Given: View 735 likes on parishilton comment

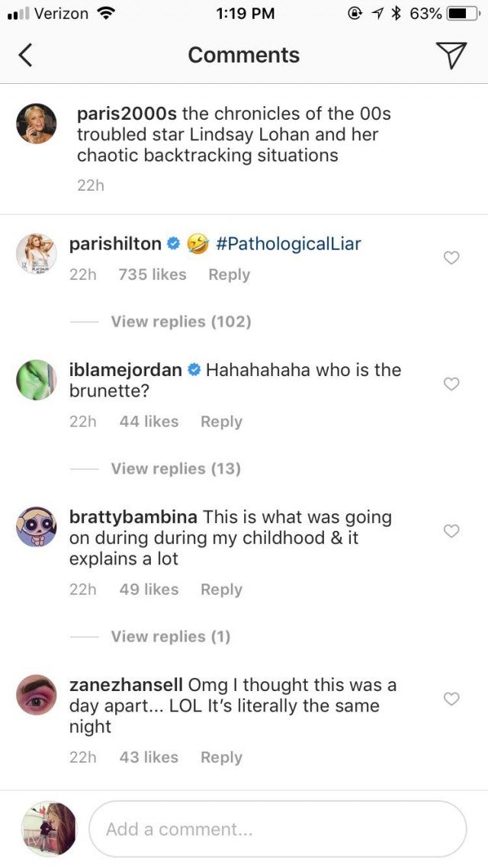Looking at the screenshot, I should coord(152,275).
